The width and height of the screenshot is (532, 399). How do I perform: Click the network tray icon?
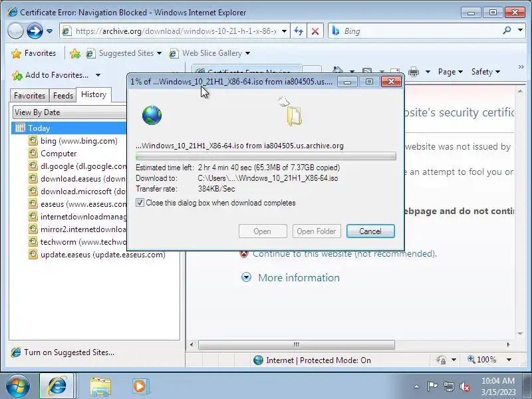[448, 386]
